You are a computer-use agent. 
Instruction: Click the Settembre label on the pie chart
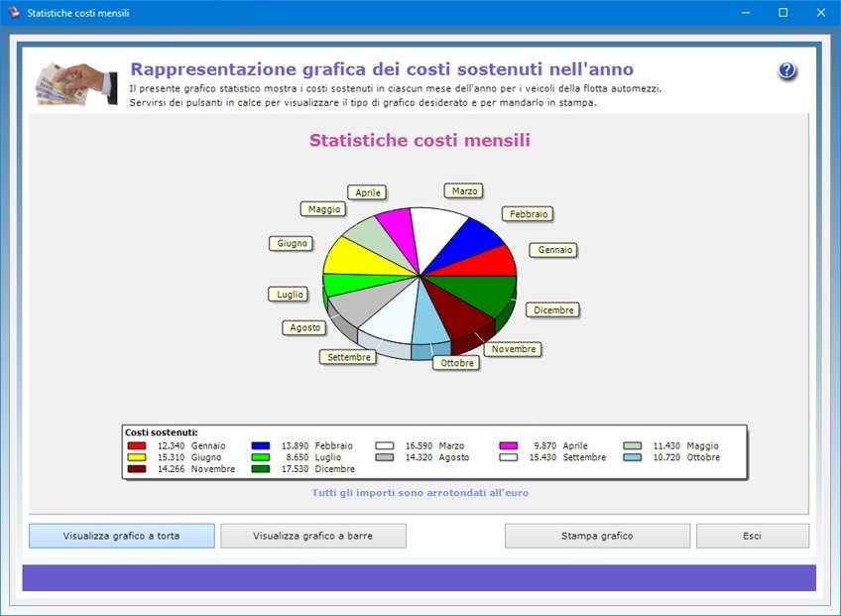click(349, 357)
